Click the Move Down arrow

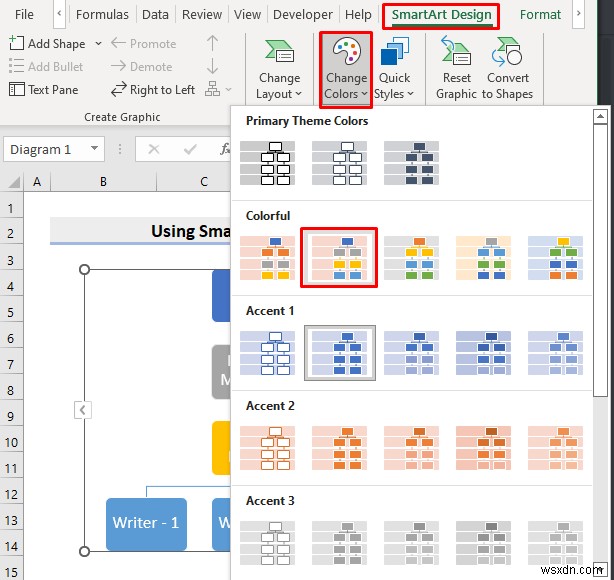click(x=213, y=66)
